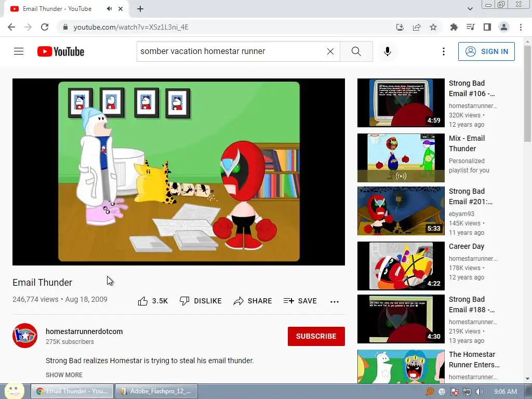Click the 9:06 AM clock
Screen dimensions: 532x399
(x=506, y=392)
